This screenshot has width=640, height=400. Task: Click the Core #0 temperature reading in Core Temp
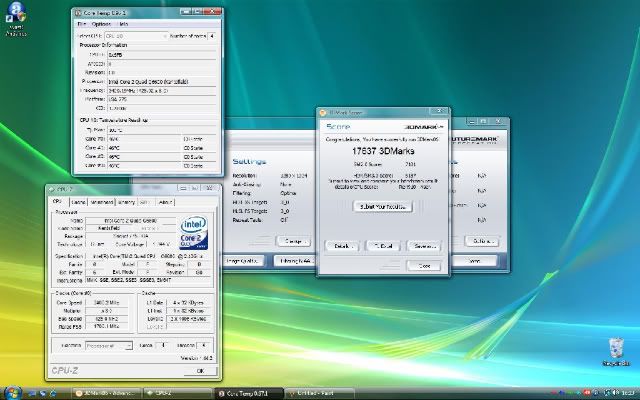[x=144, y=139]
